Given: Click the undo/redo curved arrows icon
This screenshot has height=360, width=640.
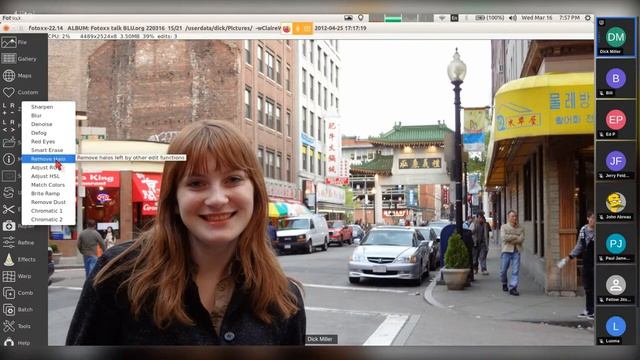Looking at the screenshot, I should click(x=9, y=192).
